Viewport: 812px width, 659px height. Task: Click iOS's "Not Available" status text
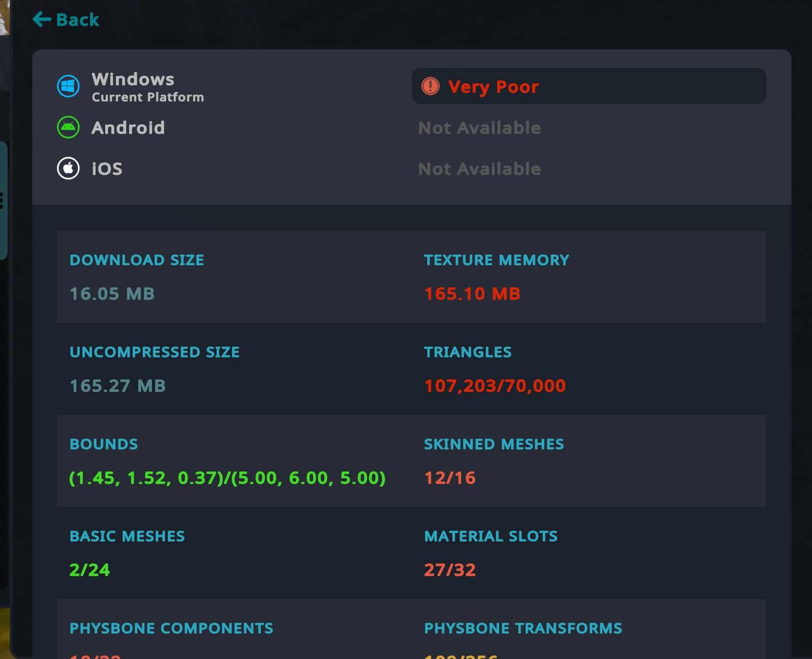coord(479,169)
